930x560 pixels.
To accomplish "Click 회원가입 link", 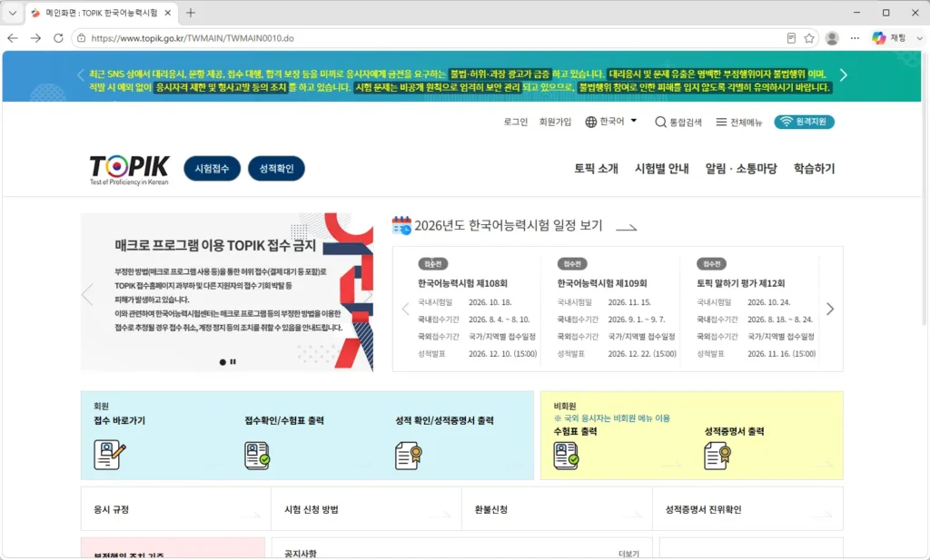I will 555,122.
